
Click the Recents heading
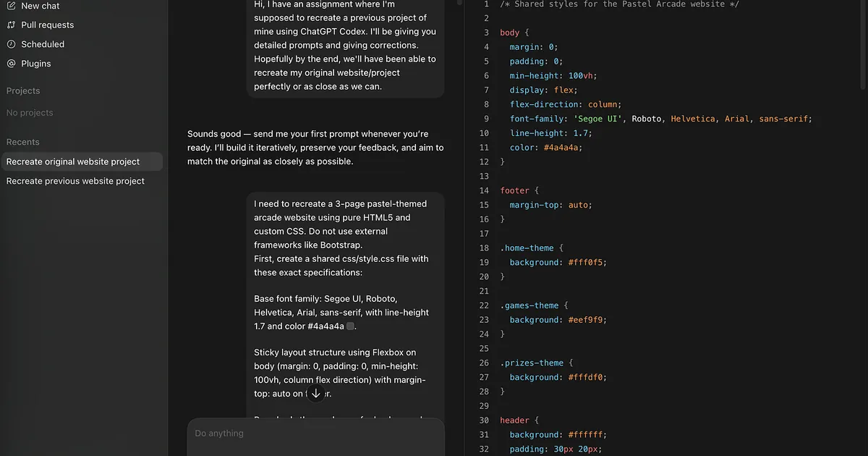coord(23,142)
